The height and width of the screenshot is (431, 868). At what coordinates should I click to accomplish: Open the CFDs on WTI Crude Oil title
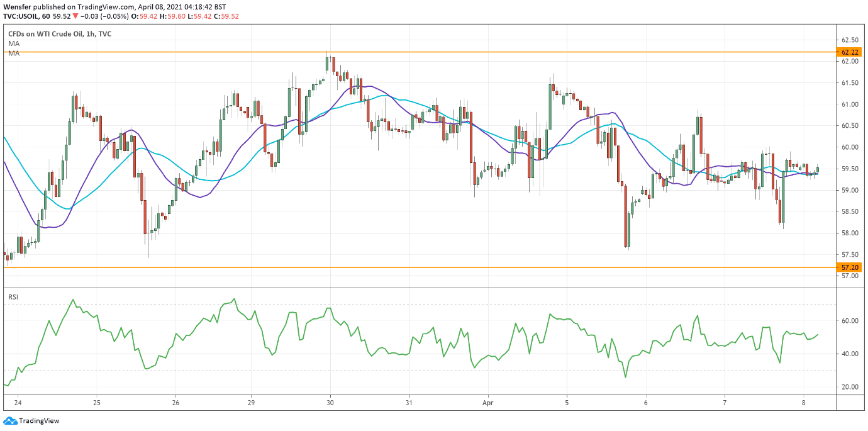point(60,34)
